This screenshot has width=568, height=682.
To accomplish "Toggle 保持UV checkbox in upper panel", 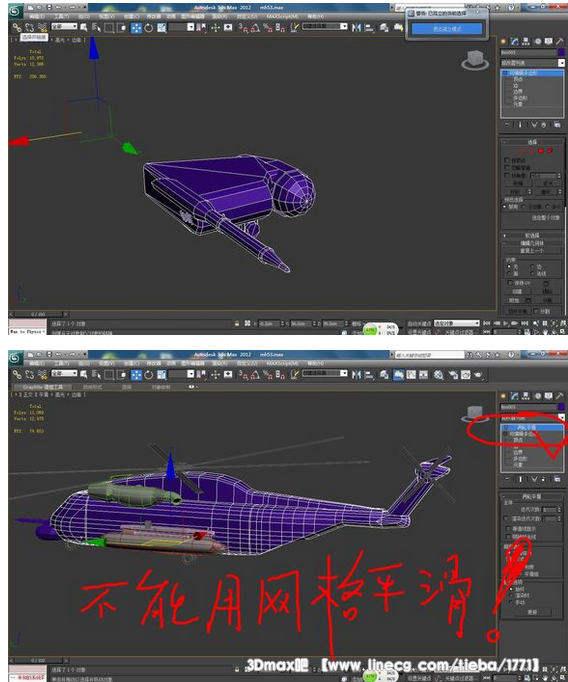I will (x=511, y=283).
